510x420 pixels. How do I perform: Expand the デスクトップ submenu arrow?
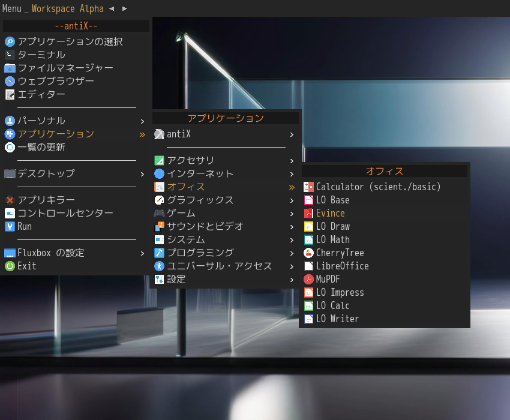(x=142, y=175)
